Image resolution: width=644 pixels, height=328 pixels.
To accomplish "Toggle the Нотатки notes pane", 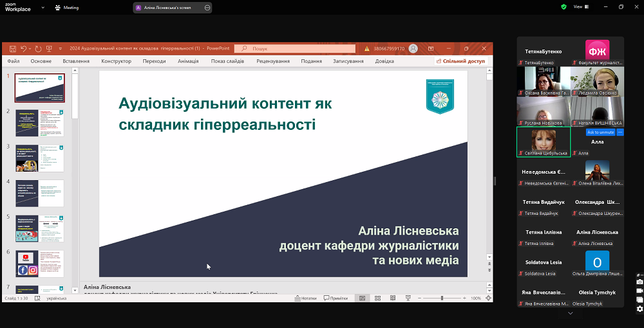I will [x=305, y=298].
